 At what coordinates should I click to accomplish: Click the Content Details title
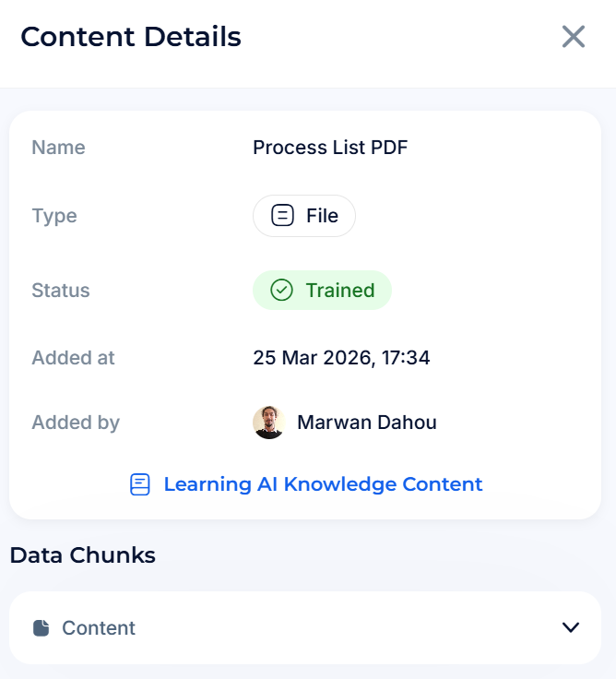click(x=131, y=37)
